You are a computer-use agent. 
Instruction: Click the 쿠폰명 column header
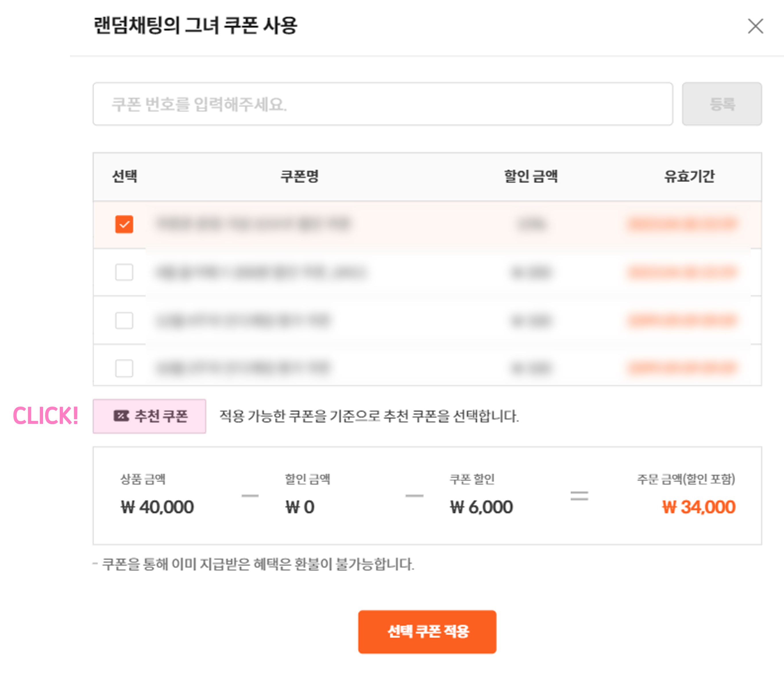300,177
